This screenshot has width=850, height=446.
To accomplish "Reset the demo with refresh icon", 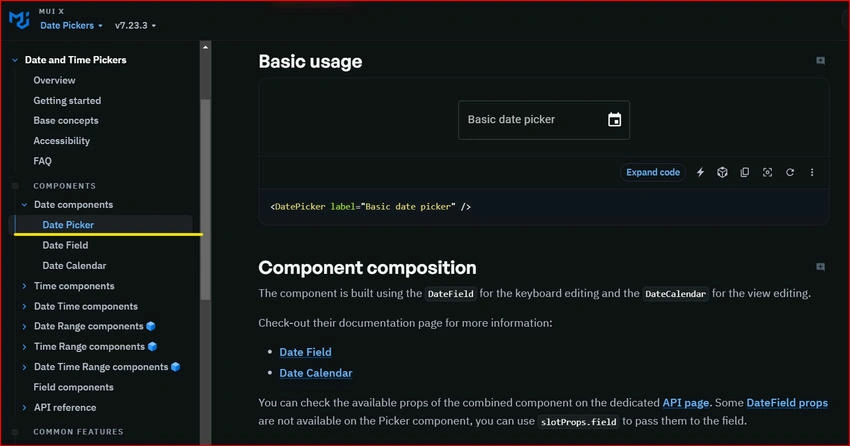I will click(x=790, y=172).
